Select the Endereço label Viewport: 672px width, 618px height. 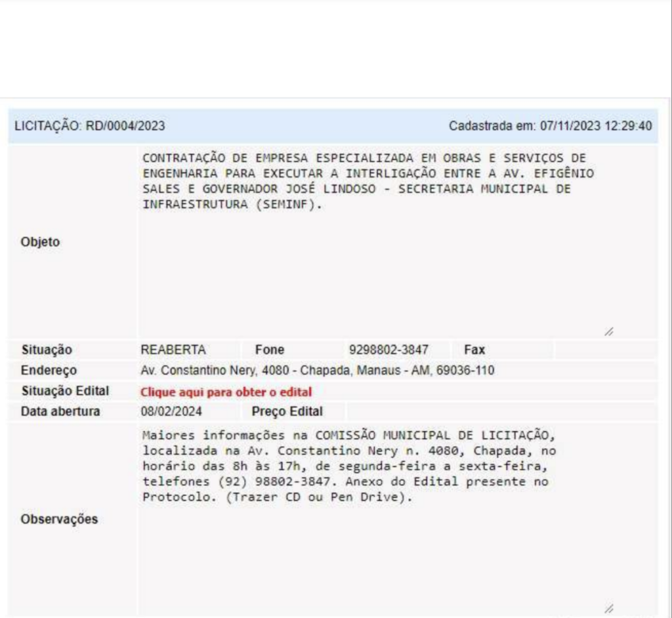(x=49, y=371)
